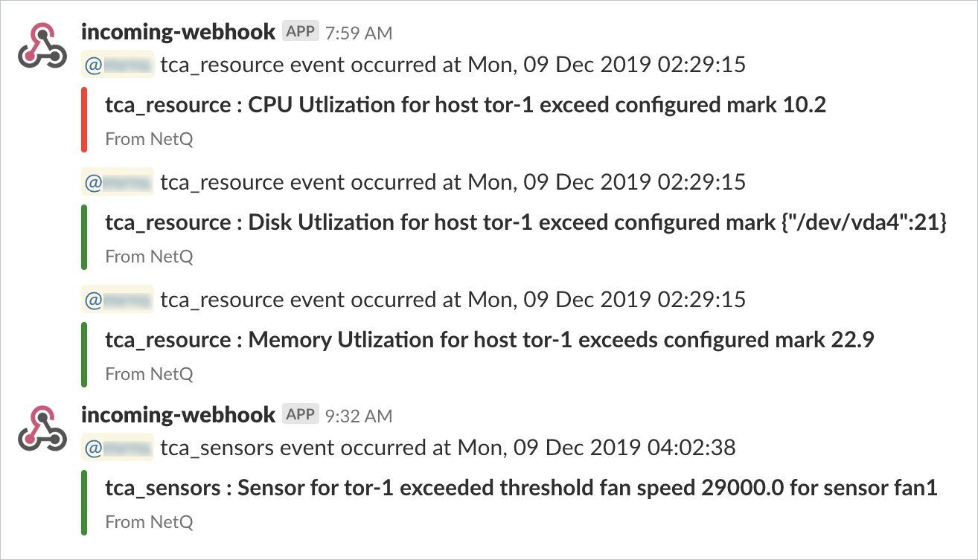Select the incoming-webhook sender name at 7:59 AM
Screen dimensions: 978x560
click(178, 32)
